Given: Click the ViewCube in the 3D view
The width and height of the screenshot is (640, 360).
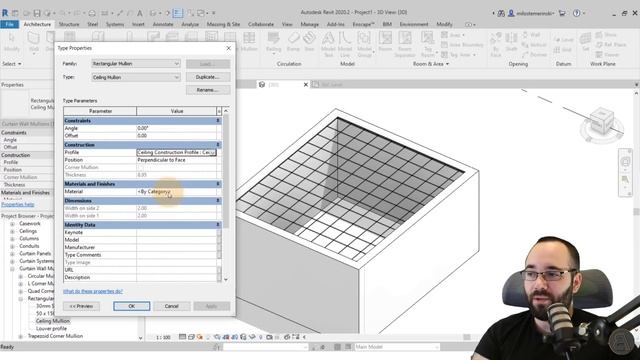Looking at the screenshot, I should point(602,121).
